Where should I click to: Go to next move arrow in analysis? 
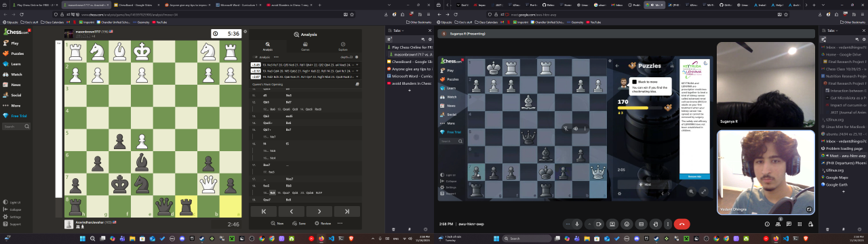click(x=319, y=211)
